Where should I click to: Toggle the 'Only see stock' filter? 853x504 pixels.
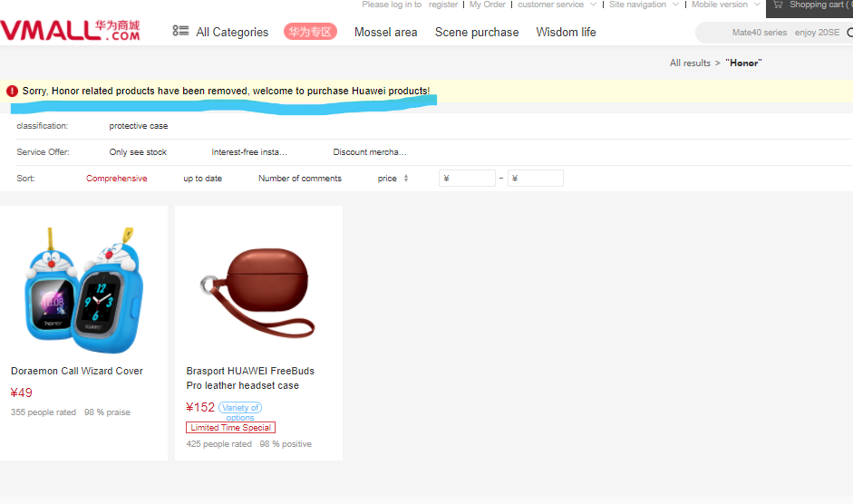pyautogui.click(x=138, y=152)
